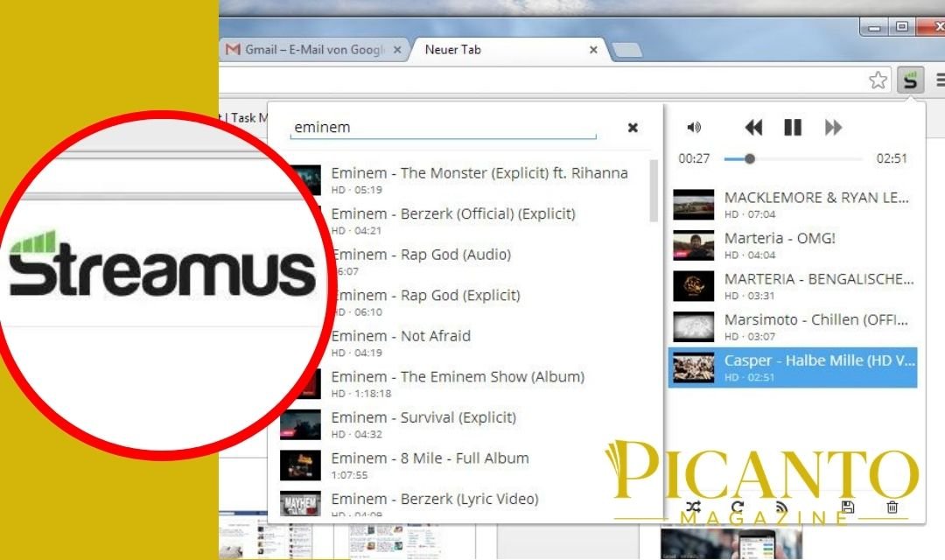The width and height of the screenshot is (945, 560).
Task: Select Eminem - Rap God (Explicit) result
Action: click(x=465, y=302)
